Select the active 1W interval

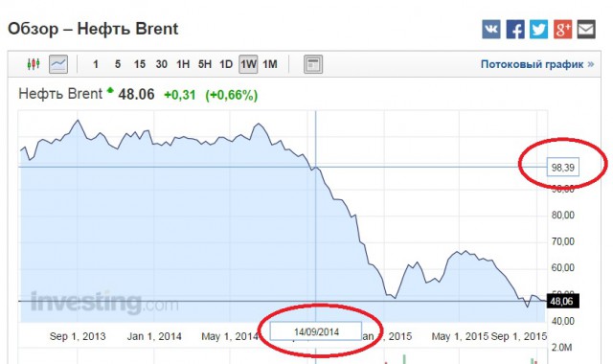click(x=248, y=64)
